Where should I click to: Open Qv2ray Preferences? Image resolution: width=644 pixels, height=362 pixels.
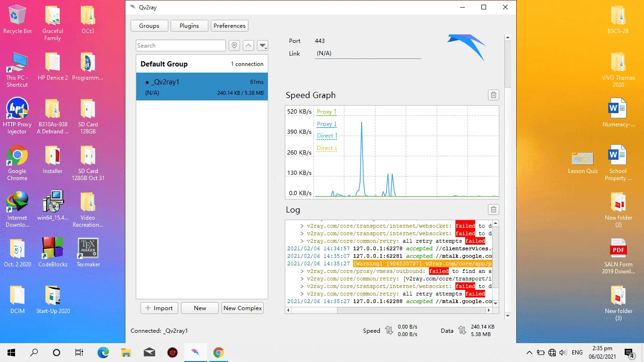coord(230,26)
